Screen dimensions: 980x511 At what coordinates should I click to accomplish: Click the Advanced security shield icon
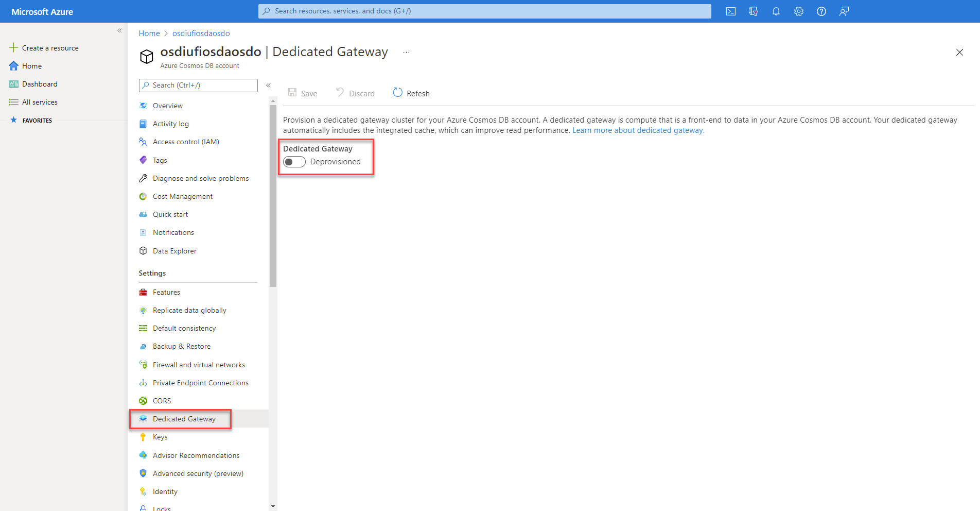tap(143, 473)
